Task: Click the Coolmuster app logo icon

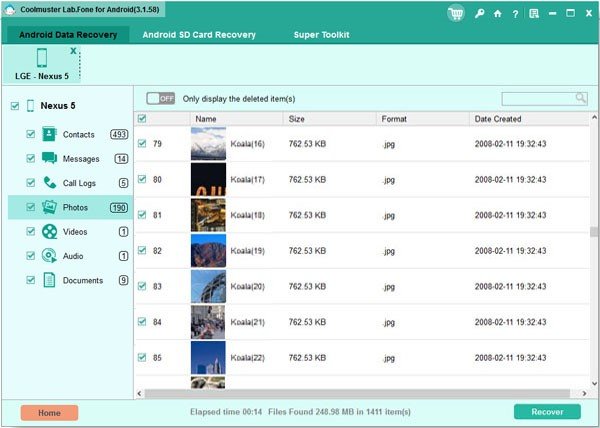Action: [8, 10]
